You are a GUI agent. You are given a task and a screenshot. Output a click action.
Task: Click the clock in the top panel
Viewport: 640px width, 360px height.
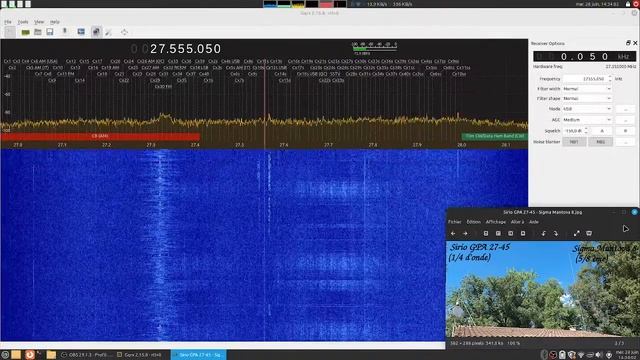click(597, 4)
